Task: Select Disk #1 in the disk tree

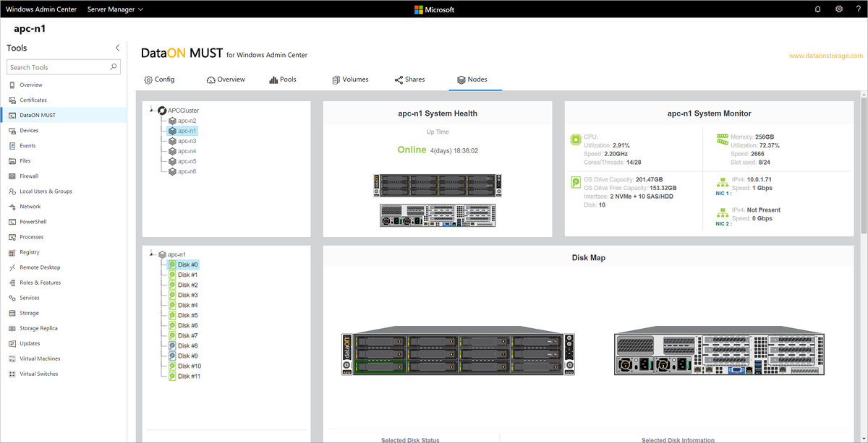Action: click(183, 275)
